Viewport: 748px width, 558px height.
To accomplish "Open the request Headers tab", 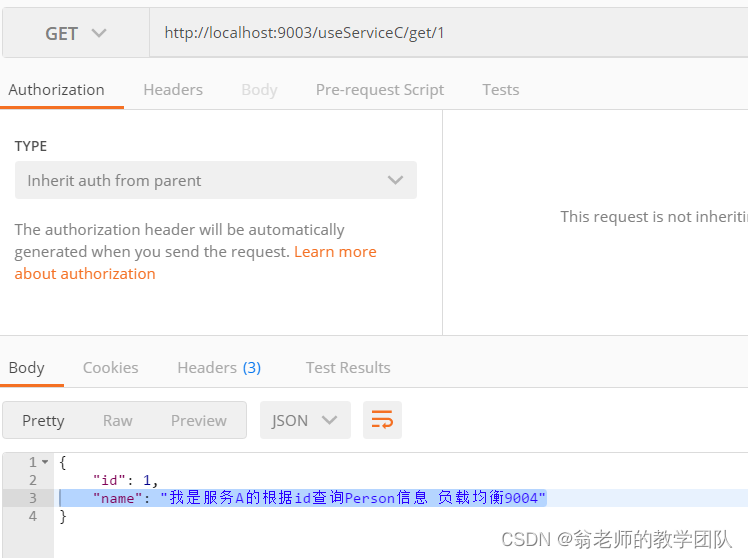I will [x=173, y=90].
